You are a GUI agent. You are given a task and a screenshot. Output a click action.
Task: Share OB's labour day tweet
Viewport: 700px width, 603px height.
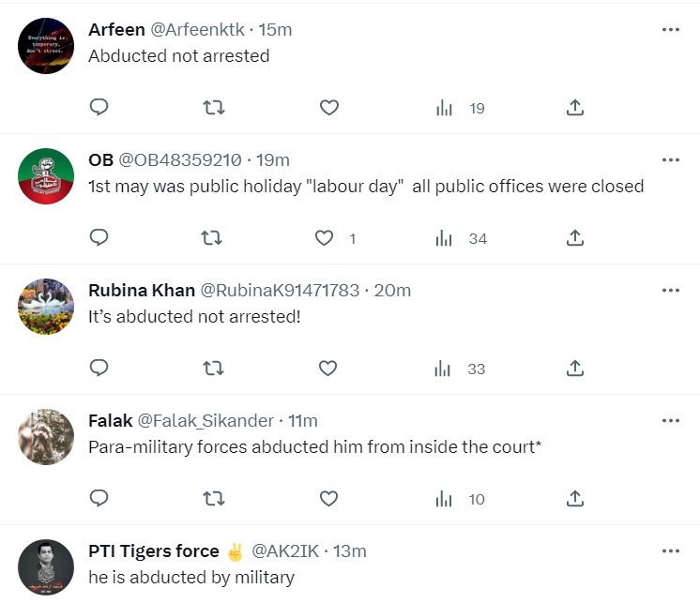click(575, 238)
